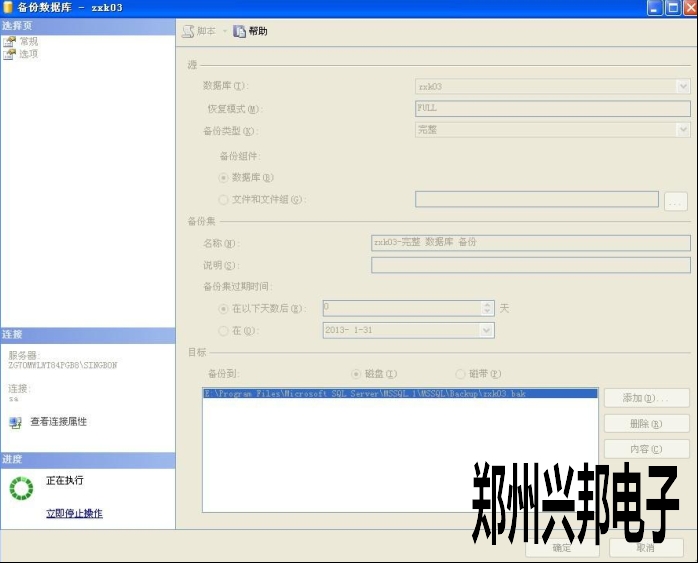
Task: Select the 文件和文件组 radio button
Action: click(223, 199)
